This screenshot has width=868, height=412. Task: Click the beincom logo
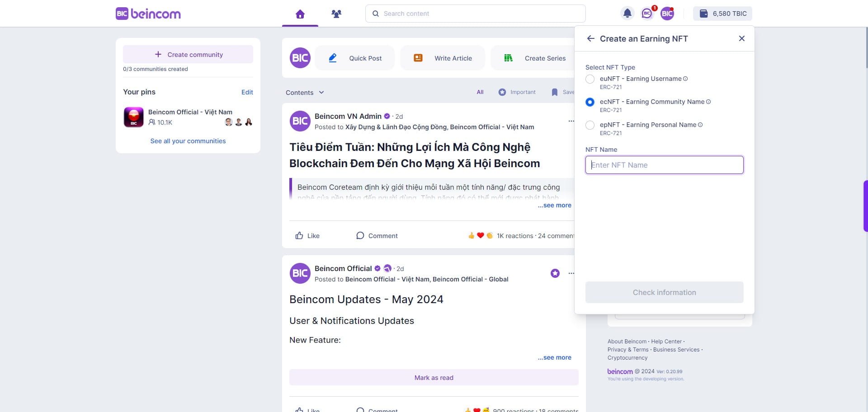click(148, 14)
